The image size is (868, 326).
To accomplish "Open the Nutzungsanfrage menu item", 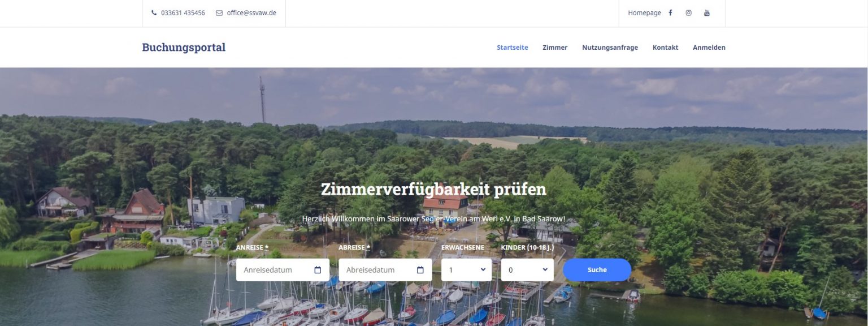I will click(x=610, y=48).
